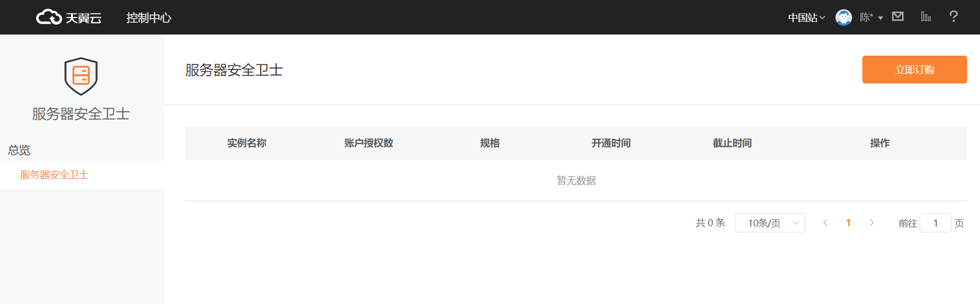The height and width of the screenshot is (304, 980).
Task: Click the 实例名称 column header
Action: (247, 143)
